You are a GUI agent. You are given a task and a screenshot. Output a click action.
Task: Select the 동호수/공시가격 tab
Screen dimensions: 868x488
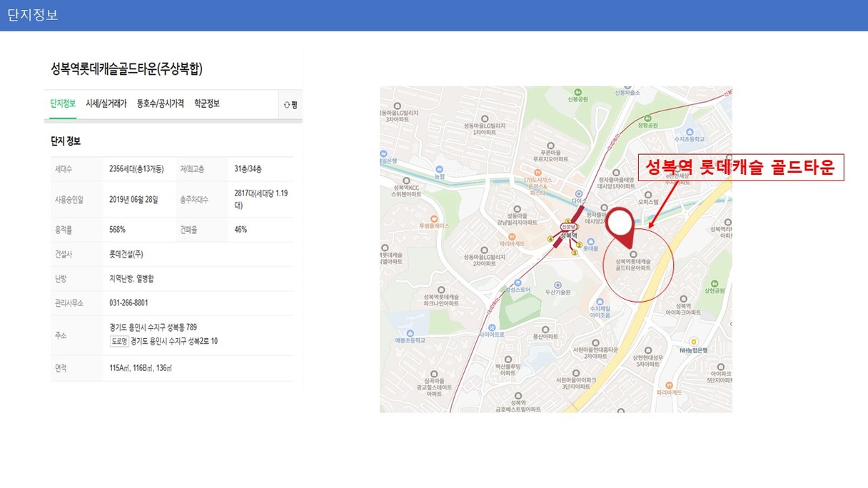[x=161, y=103]
